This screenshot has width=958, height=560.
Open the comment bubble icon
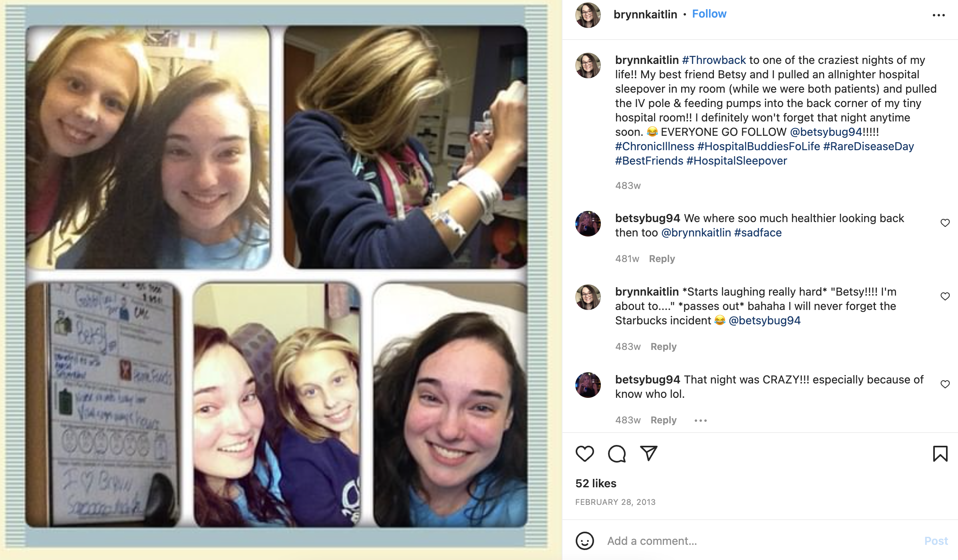tap(616, 454)
